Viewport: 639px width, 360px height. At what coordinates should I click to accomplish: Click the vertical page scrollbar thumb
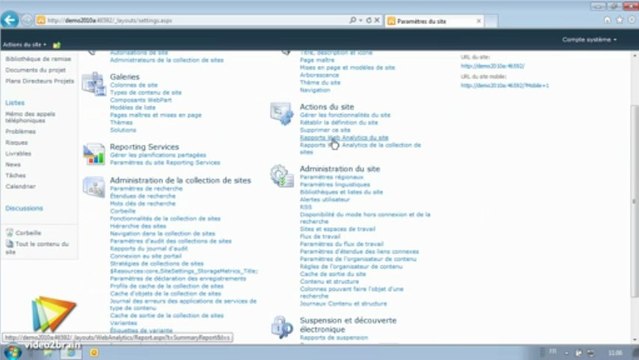point(635,200)
